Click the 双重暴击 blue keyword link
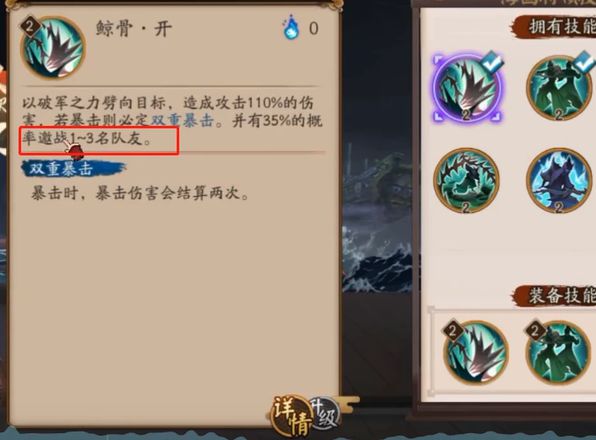The height and width of the screenshot is (440, 596). [x=182, y=120]
